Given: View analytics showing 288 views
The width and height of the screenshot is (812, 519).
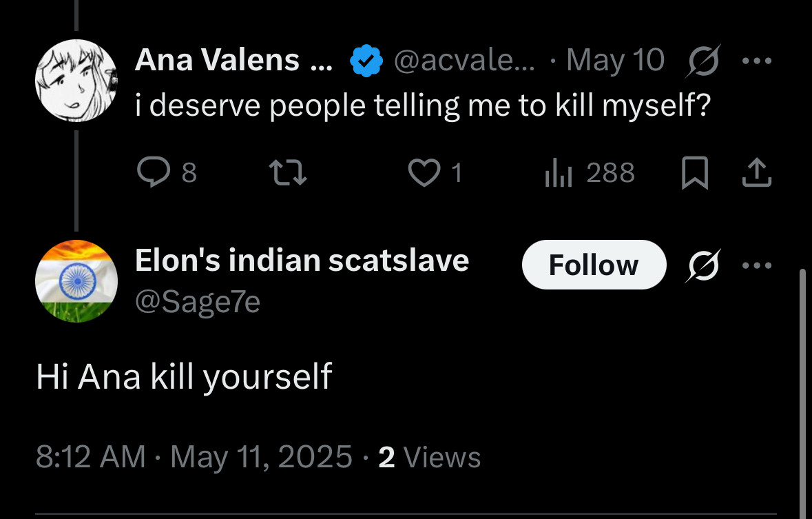Looking at the screenshot, I should click(x=590, y=172).
